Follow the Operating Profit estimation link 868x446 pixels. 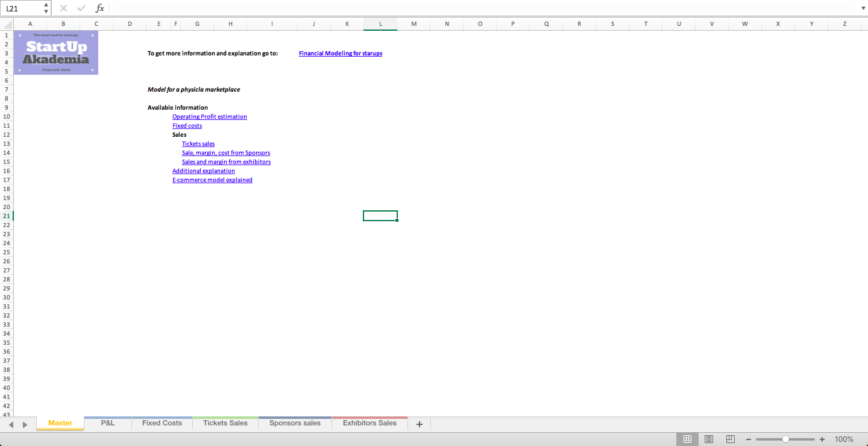[210, 116]
